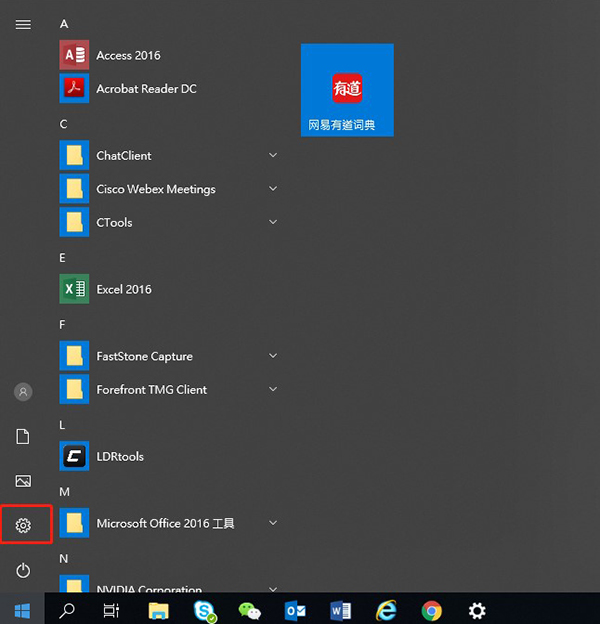
Task: Open the user account icon in sidebar
Action: (x=23, y=392)
